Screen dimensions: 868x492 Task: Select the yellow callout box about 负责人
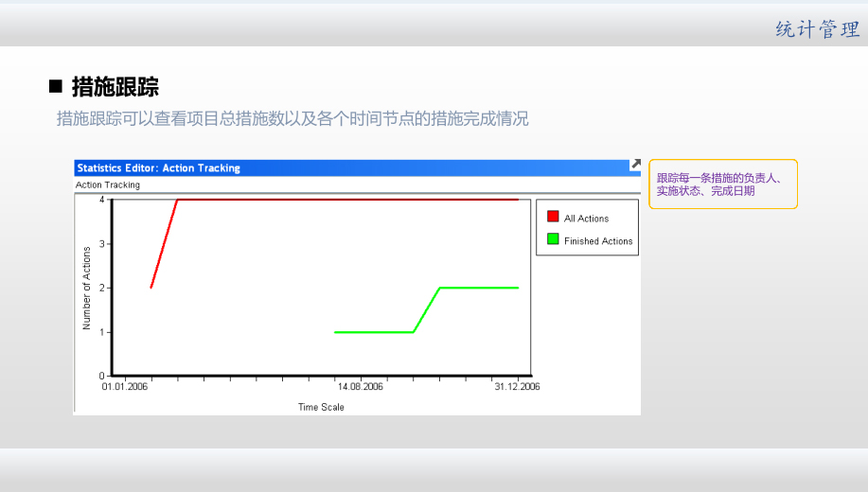pos(722,184)
